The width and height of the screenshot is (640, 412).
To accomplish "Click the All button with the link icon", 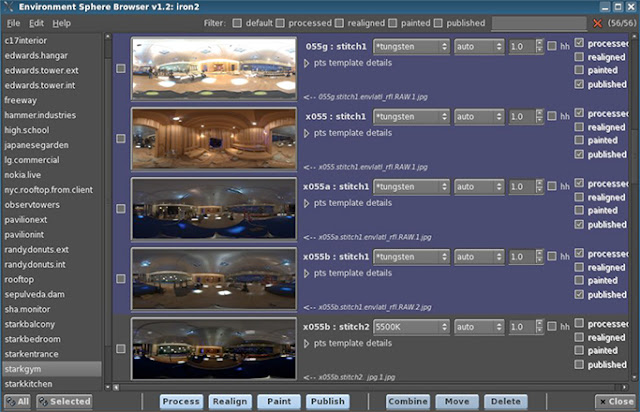I will (18, 401).
